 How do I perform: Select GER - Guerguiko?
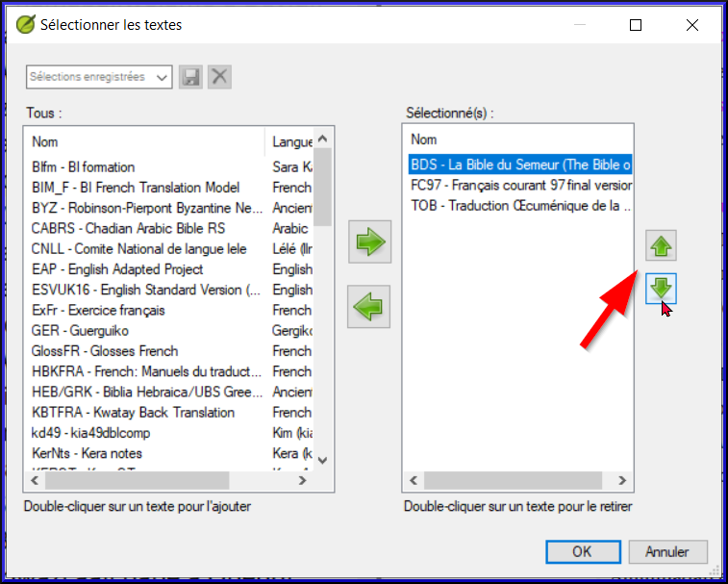point(80,331)
